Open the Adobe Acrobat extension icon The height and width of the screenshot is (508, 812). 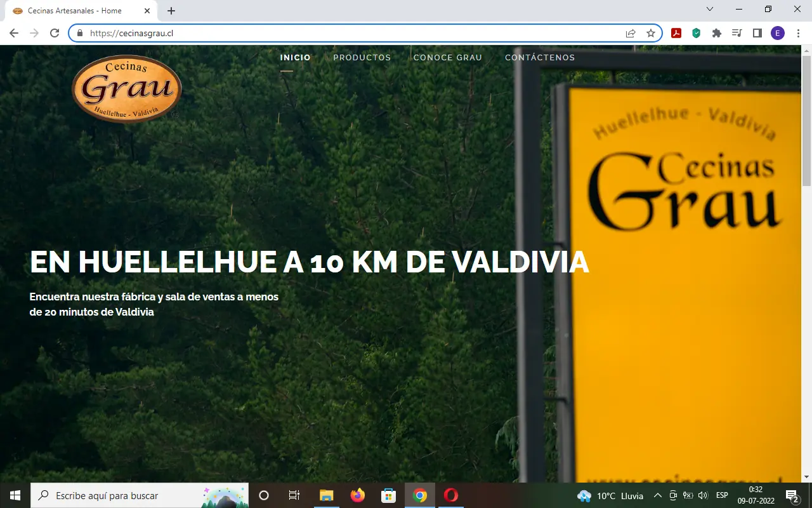(676, 33)
